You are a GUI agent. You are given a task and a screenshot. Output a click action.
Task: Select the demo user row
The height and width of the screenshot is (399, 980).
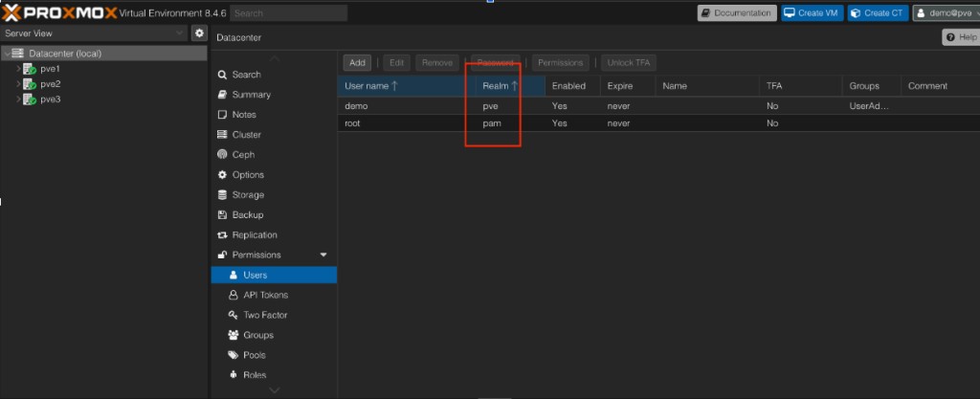658,106
